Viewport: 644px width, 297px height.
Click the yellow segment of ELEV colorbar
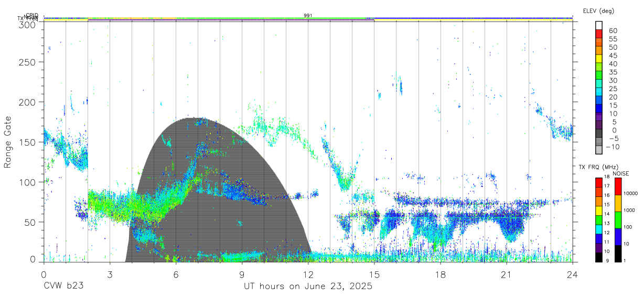tap(599, 58)
